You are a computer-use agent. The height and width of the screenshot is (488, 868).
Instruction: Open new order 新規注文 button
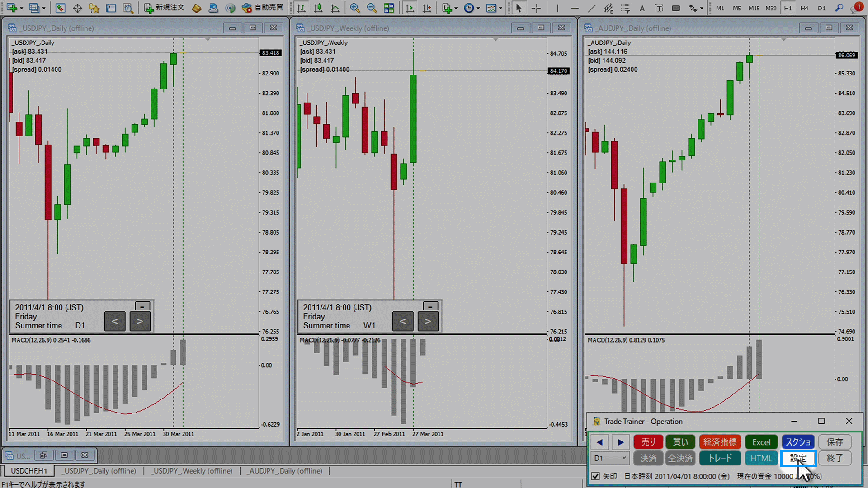point(165,8)
